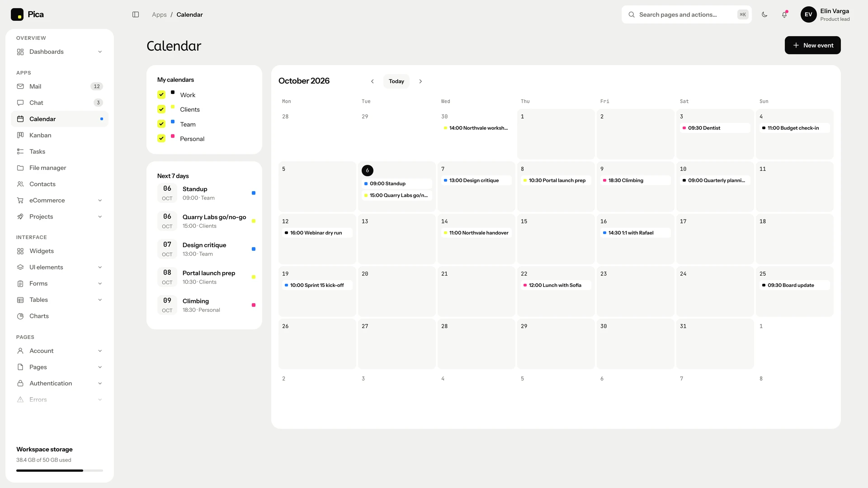Uncheck the Work calendar checkbox
Viewport: 868px width, 488px height.
tap(161, 94)
